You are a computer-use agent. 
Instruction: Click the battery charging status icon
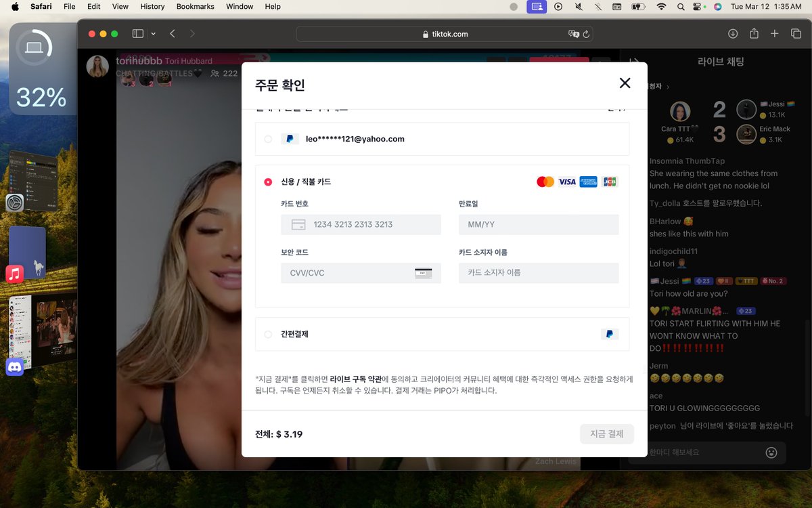coord(639,6)
